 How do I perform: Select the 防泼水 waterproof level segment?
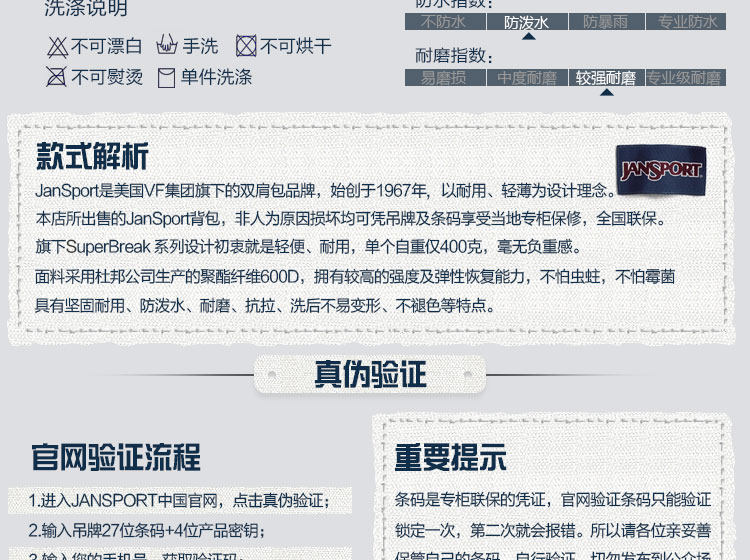point(527,22)
